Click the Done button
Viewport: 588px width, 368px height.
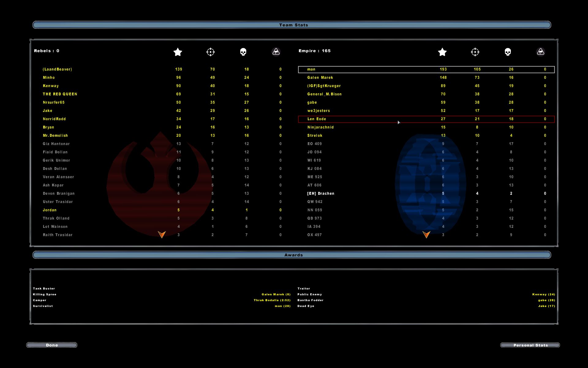52,345
